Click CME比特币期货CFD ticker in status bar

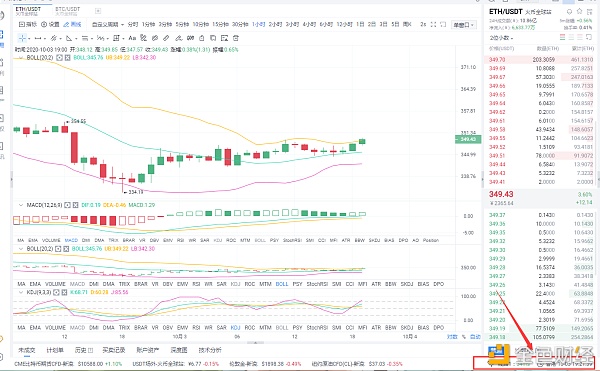(x=68, y=364)
